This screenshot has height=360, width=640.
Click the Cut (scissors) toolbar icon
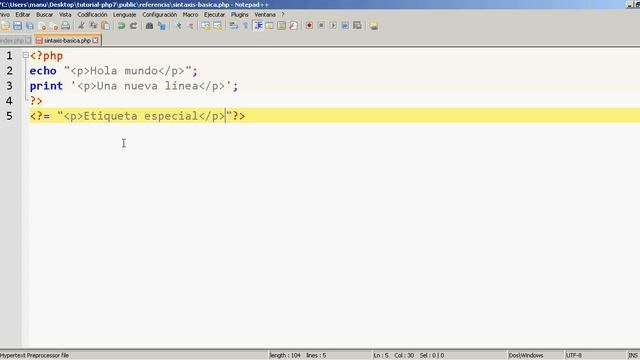(x=81, y=26)
